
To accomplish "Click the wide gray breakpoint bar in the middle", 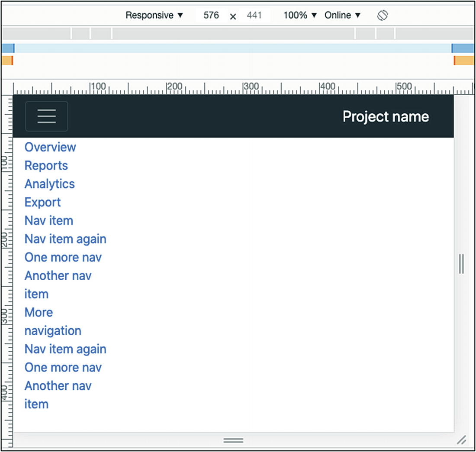I will (x=233, y=33).
